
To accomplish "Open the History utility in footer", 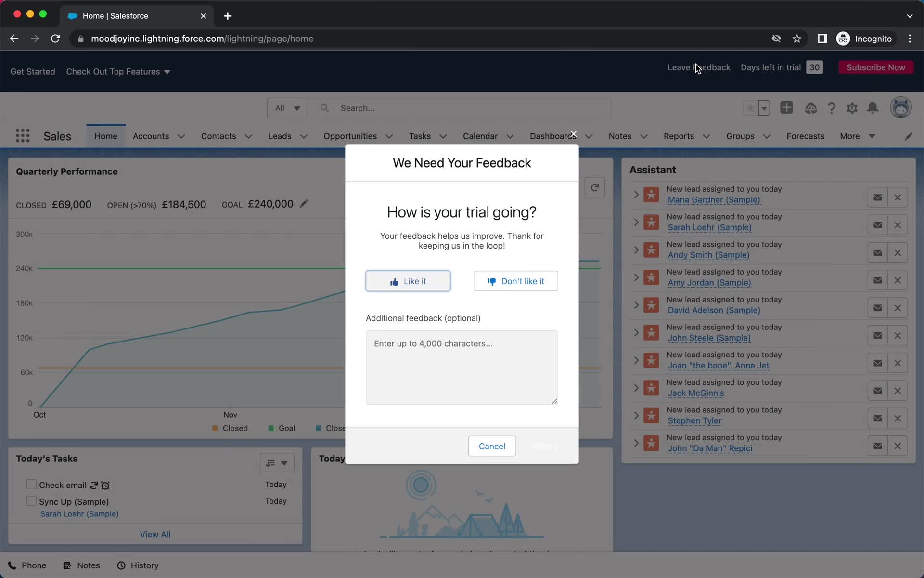I will (138, 565).
